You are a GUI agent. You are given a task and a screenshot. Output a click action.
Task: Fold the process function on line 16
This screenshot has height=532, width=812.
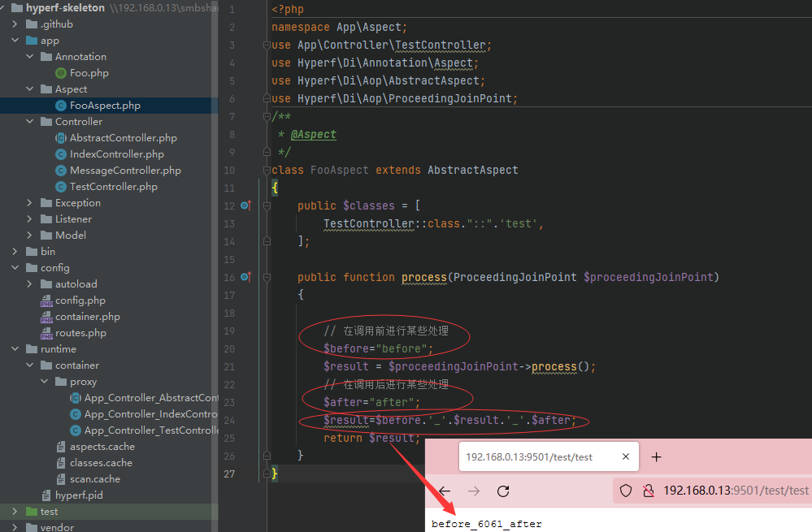[267, 277]
